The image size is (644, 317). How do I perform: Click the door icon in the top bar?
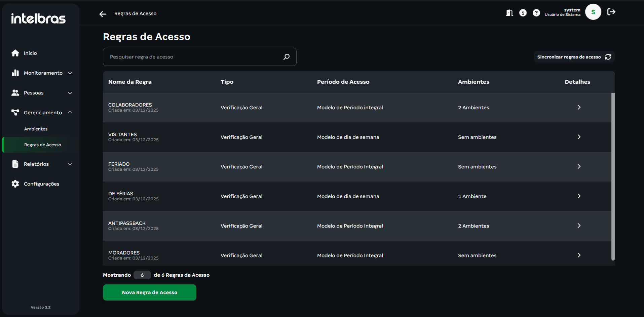(509, 13)
